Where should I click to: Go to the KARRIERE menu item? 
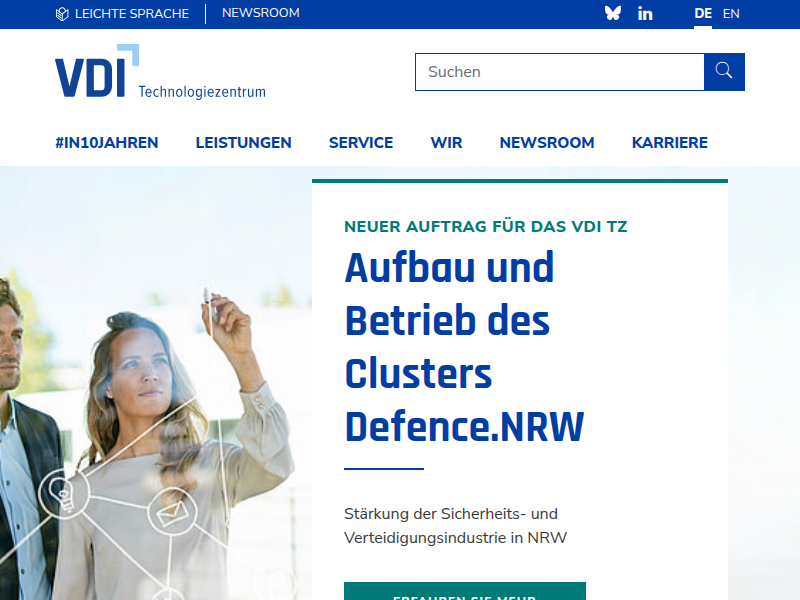point(669,143)
